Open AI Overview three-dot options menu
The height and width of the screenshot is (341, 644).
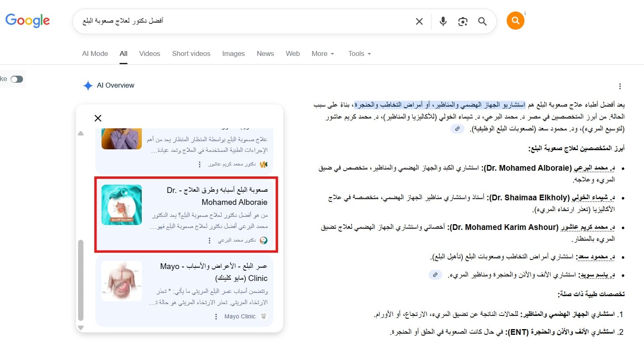pyautogui.click(x=620, y=86)
